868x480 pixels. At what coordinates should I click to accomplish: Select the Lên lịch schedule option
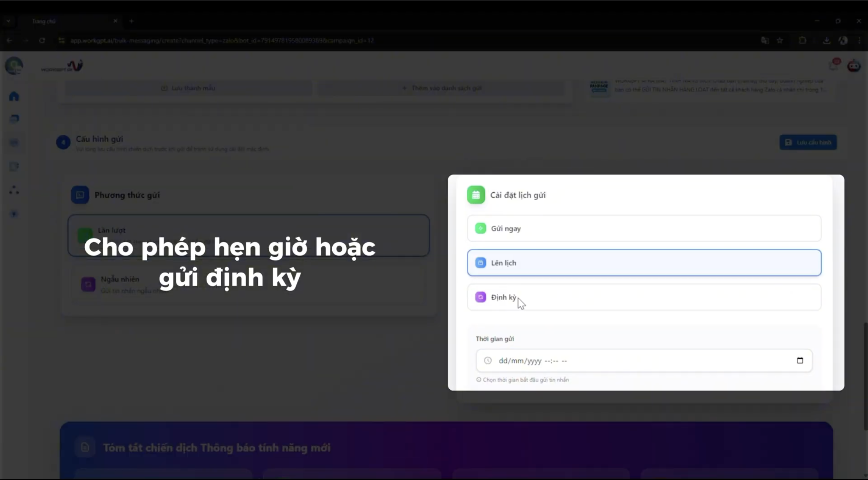pyautogui.click(x=644, y=263)
